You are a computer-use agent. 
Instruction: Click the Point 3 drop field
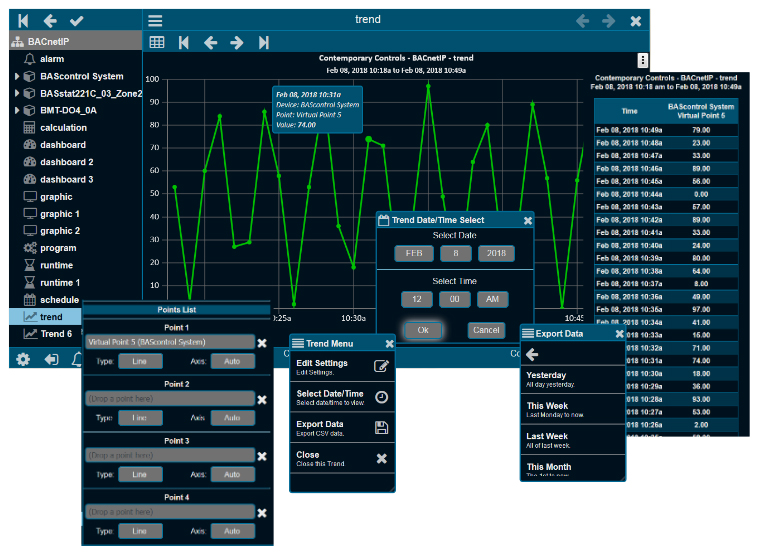point(169,455)
